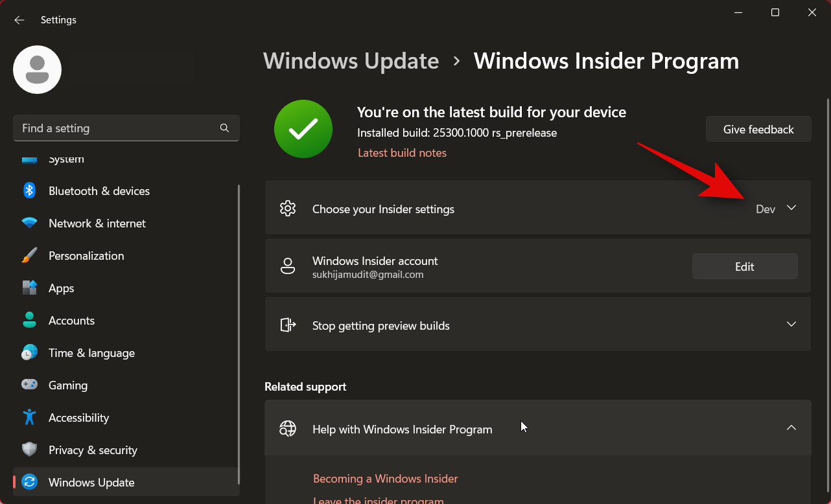Click the Privacy & security shield icon
The width and height of the screenshot is (831, 504).
pos(29,450)
